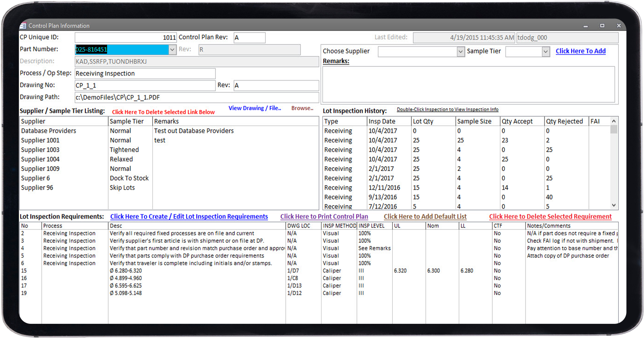Select requirement row 15 Ø 6.280-6.320
Viewport: 644px width, 339px height.
(318, 271)
